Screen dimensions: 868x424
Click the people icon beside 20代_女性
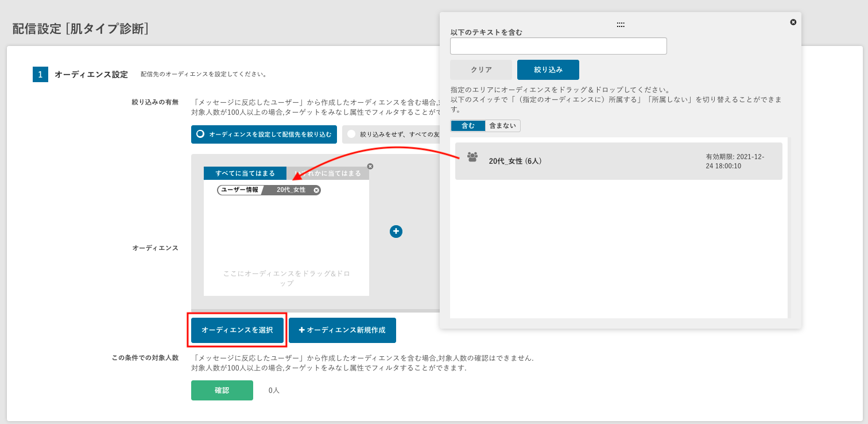coord(472,157)
